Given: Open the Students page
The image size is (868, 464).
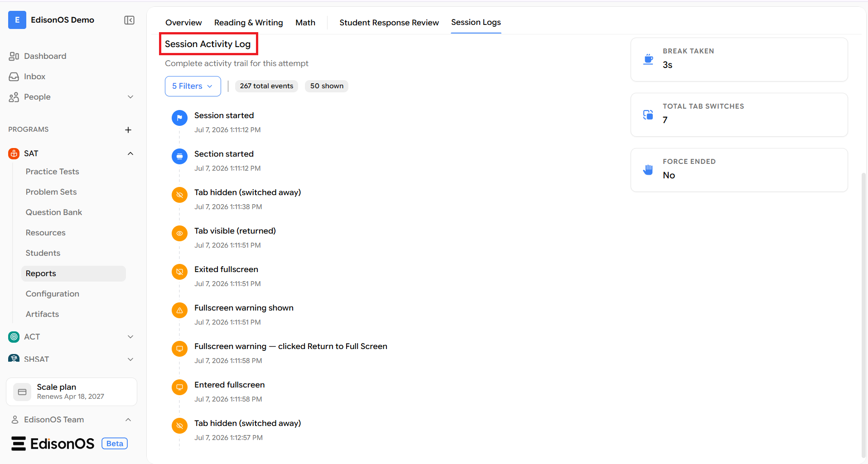Looking at the screenshot, I should (x=43, y=253).
